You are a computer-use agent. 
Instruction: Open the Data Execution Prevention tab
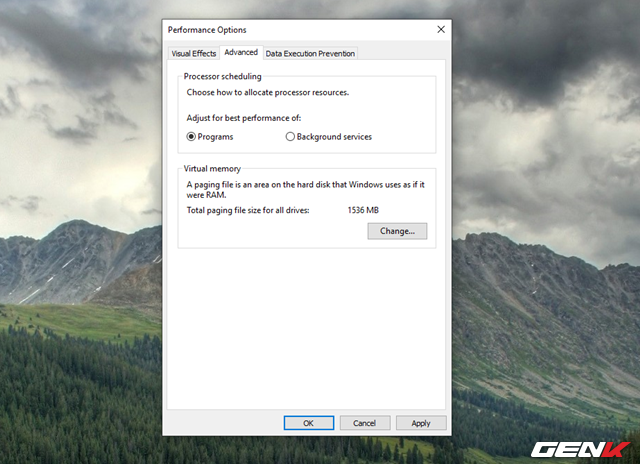coord(309,53)
